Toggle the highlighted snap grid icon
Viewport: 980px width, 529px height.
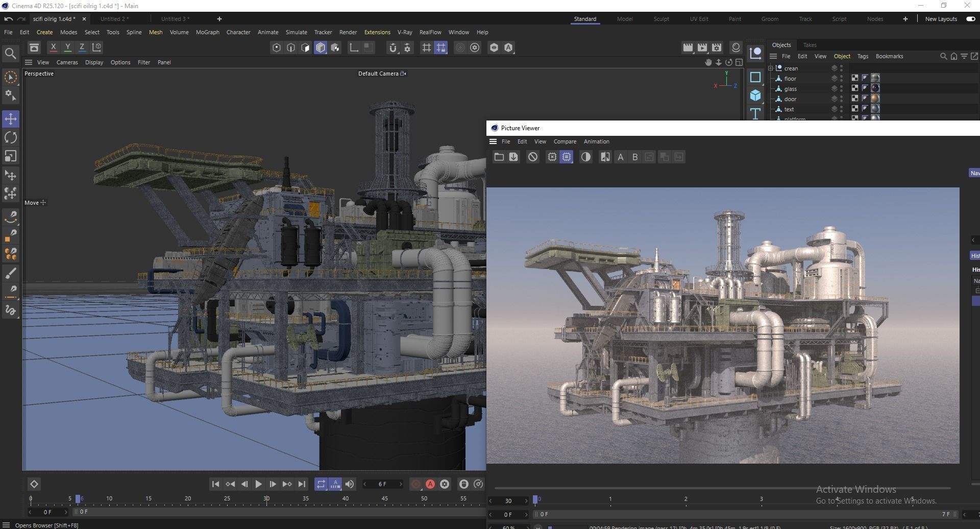pos(441,47)
